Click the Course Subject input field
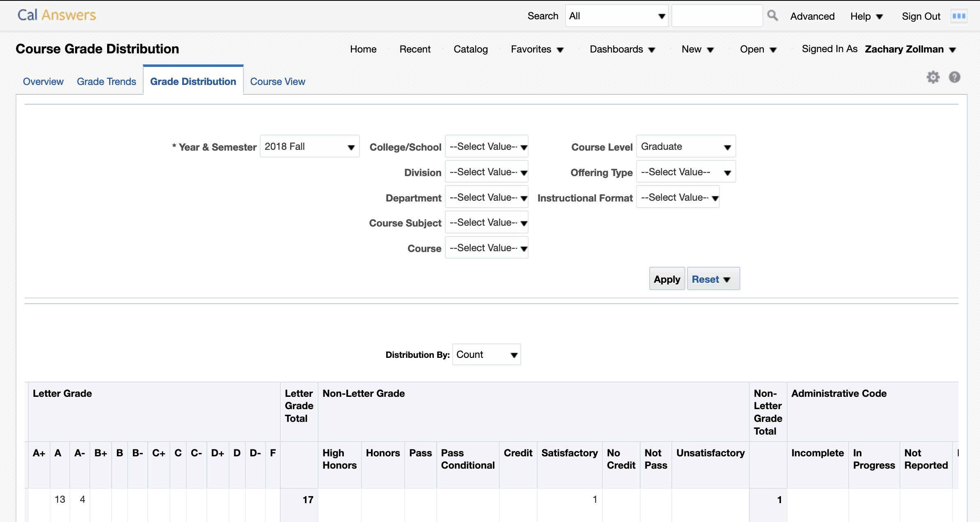Screen dimensions: 980x522 [x=487, y=222]
